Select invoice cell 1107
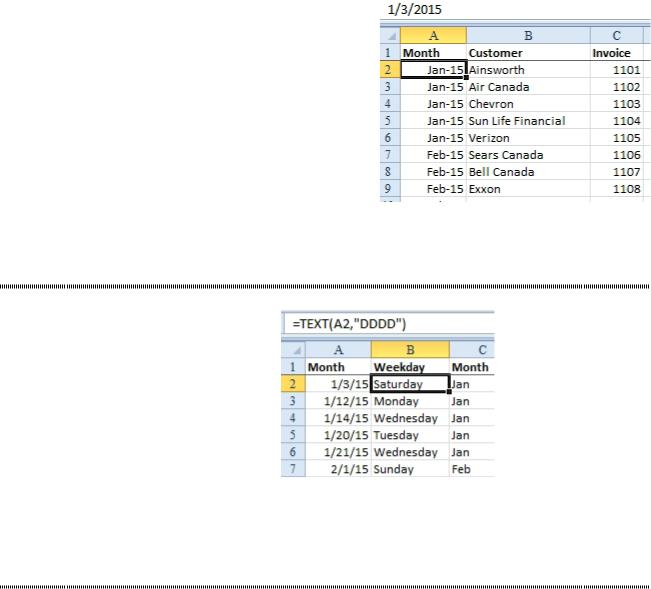Viewport: 651px width, 589px height. (x=617, y=172)
